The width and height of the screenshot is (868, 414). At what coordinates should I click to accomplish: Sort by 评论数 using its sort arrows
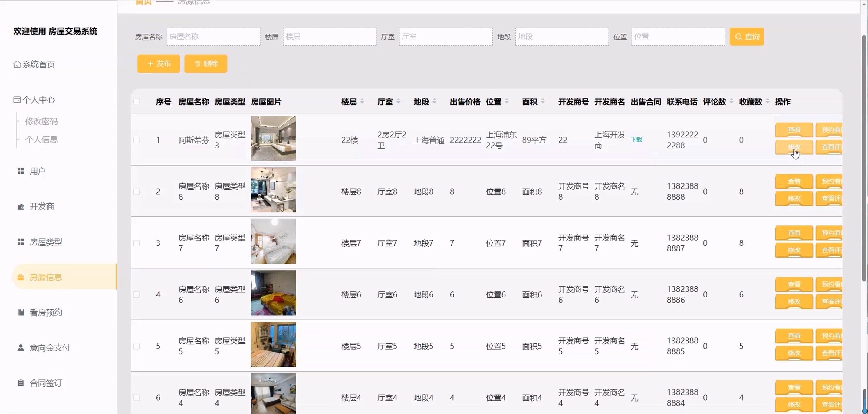tap(731, 101)
